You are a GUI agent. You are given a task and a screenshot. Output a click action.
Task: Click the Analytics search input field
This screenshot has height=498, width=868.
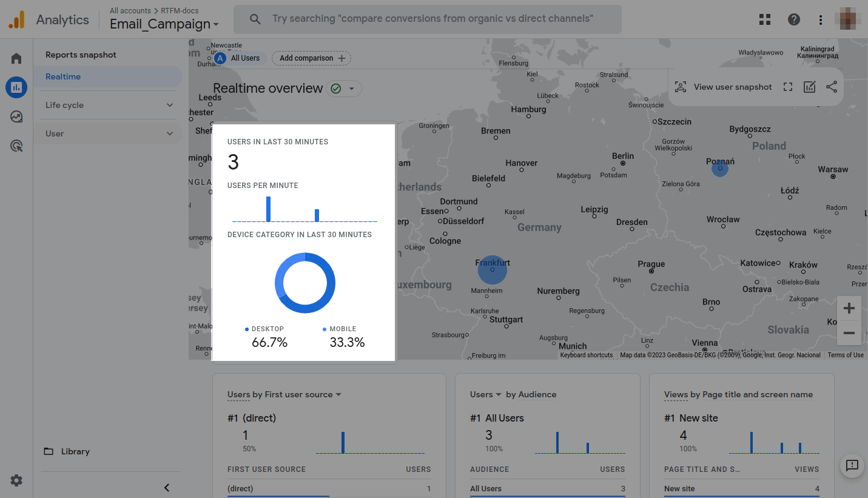pos(432,19)
